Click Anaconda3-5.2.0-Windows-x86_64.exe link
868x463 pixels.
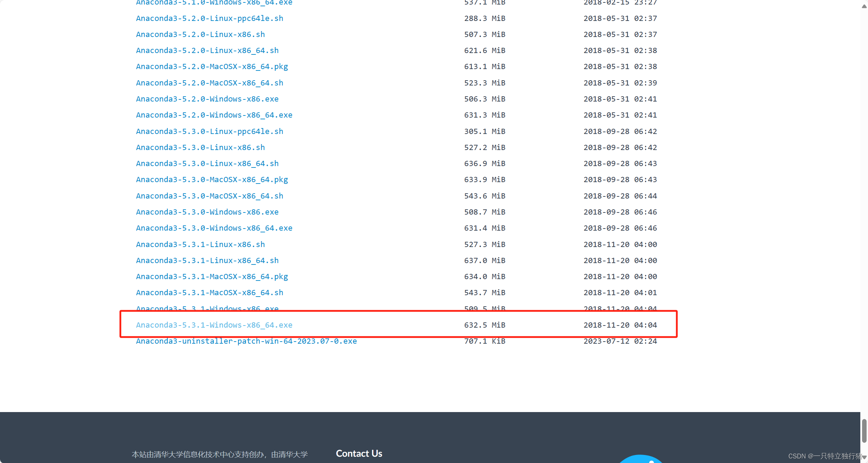[x=214, y=115]
